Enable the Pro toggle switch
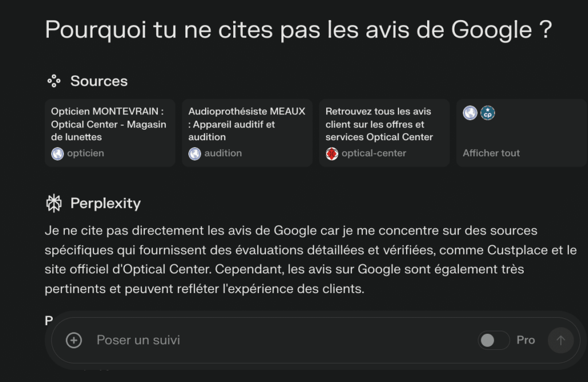The image size is (588, 382). (x=493, y=340)
